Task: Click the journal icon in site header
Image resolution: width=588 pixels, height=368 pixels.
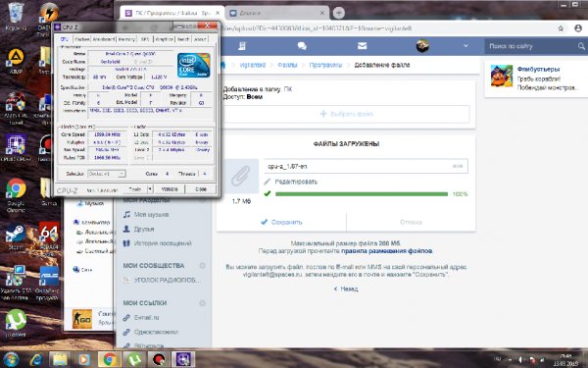Action: tap(242, 46)
